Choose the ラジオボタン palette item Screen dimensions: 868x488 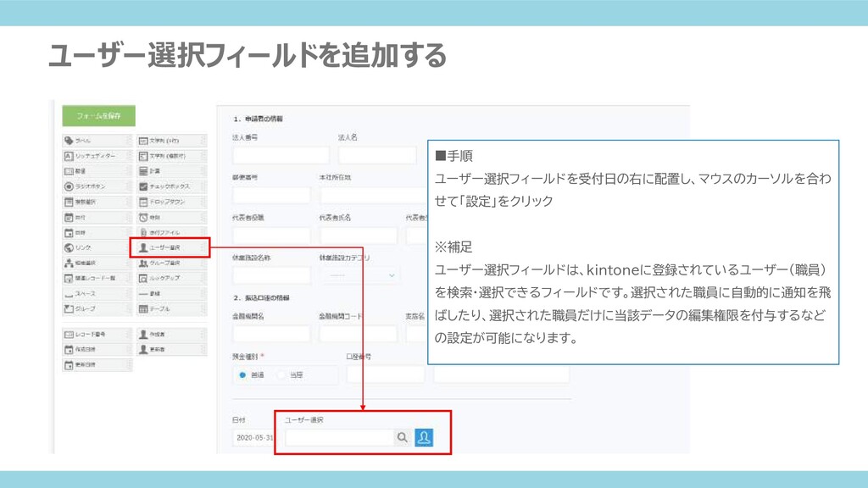97,186
